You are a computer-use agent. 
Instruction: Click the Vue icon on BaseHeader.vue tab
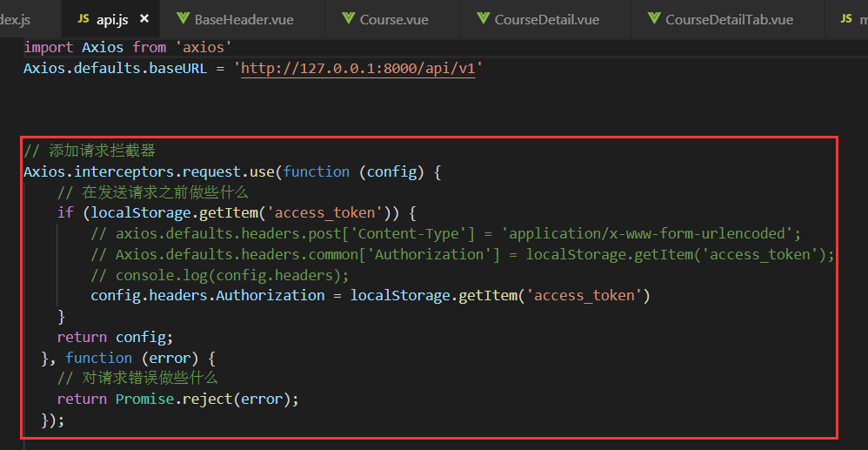pos(184,19)
